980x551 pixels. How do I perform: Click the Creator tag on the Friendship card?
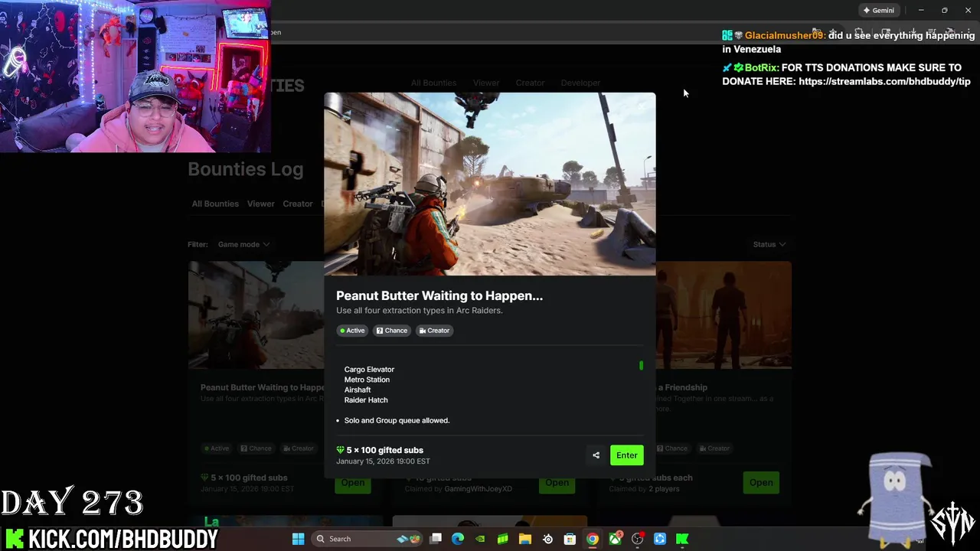714,448
